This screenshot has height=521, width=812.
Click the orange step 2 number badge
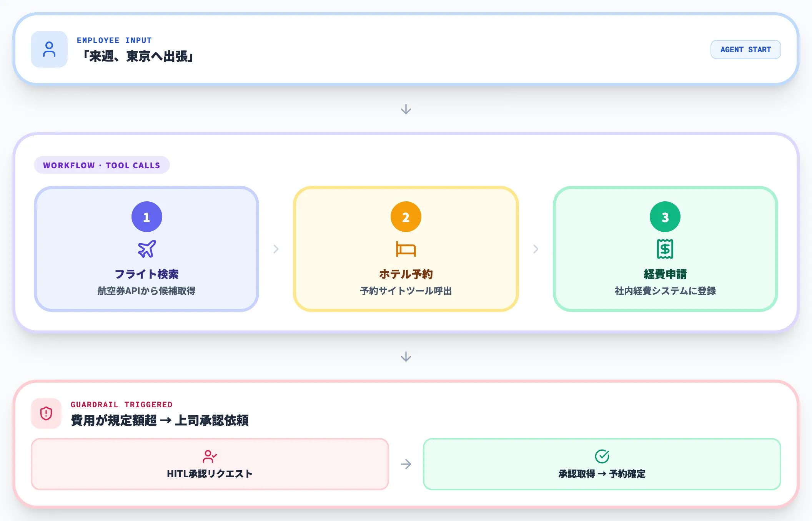[x=406, y=217]
